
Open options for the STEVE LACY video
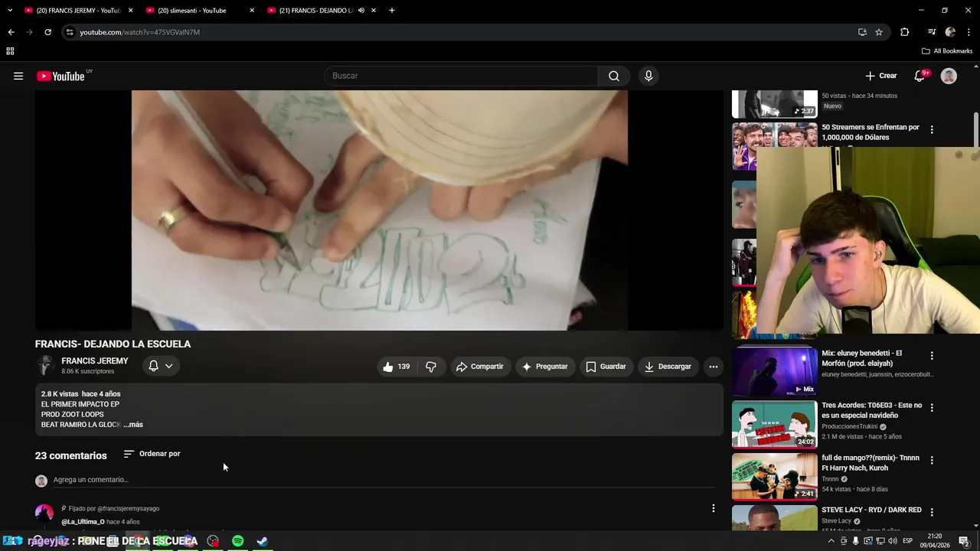932,512
